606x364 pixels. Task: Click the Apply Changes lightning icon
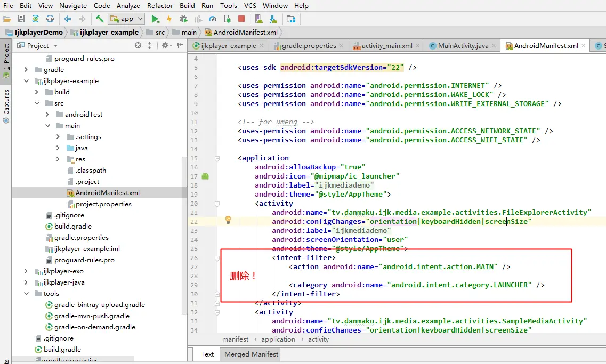(169, 19)
